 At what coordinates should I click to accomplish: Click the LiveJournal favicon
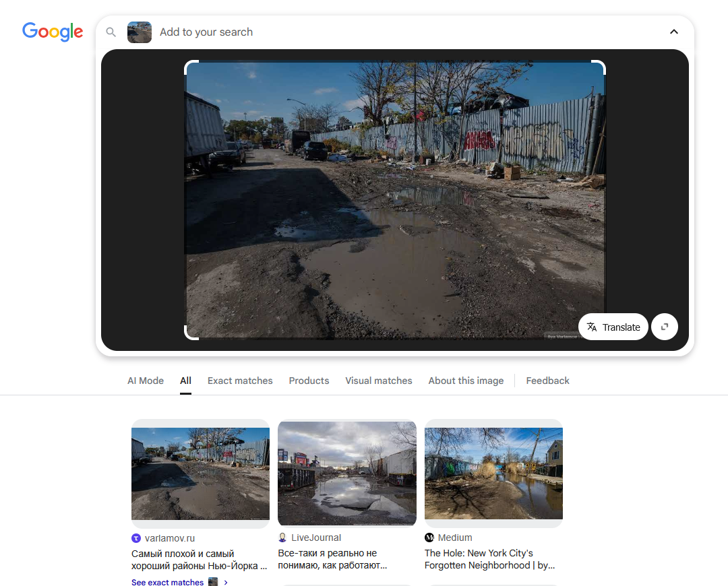click(x=282, y=538)
